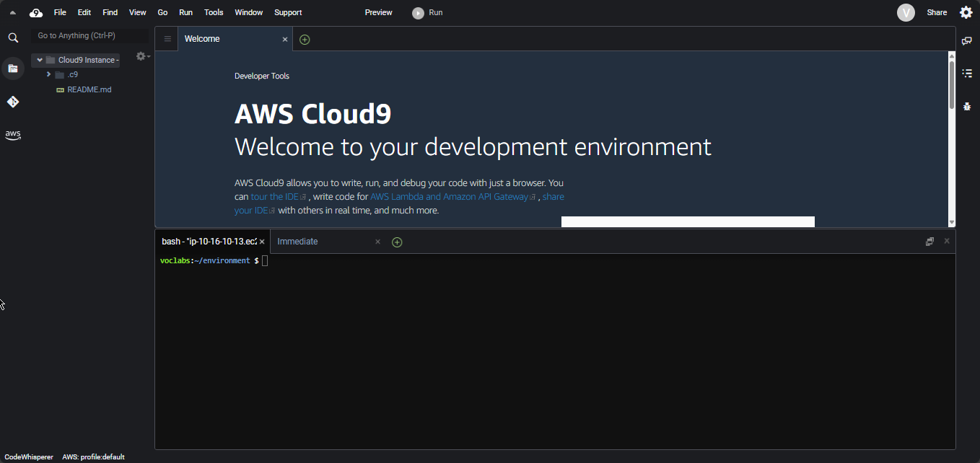Click the Cloud9 logo icon

(36, 12)
